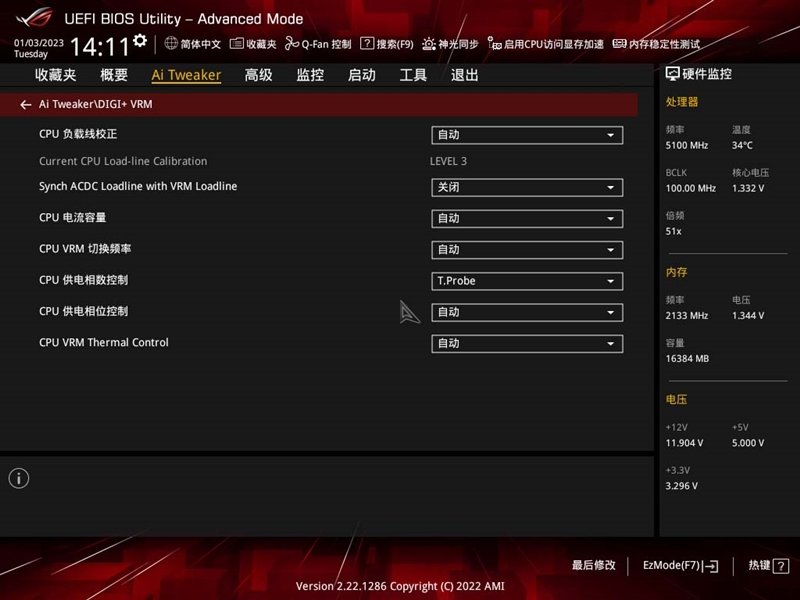
Task: Open CPU VRM Thermal Control dropdown
Action: pos(527,343)
